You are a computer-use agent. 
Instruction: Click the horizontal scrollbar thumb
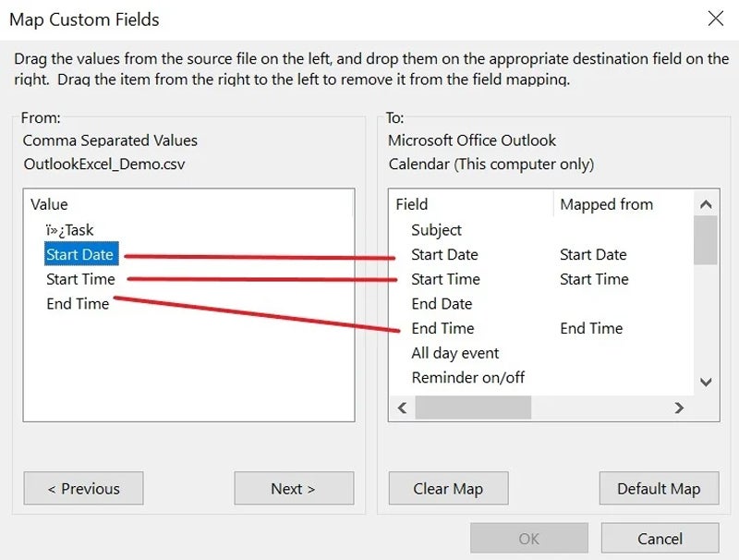click(x=473, y=408)
